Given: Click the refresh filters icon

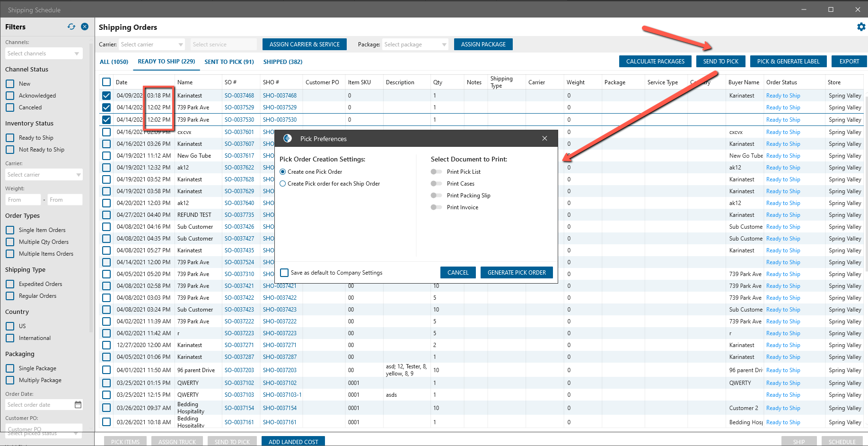Looking at the screenshot, I should click(x=71, y=27).
